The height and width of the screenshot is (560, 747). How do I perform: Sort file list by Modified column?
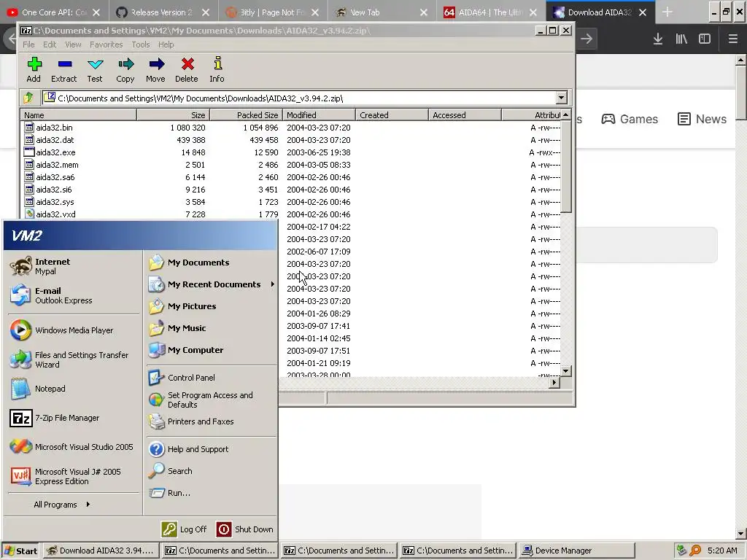pos(320,114)
